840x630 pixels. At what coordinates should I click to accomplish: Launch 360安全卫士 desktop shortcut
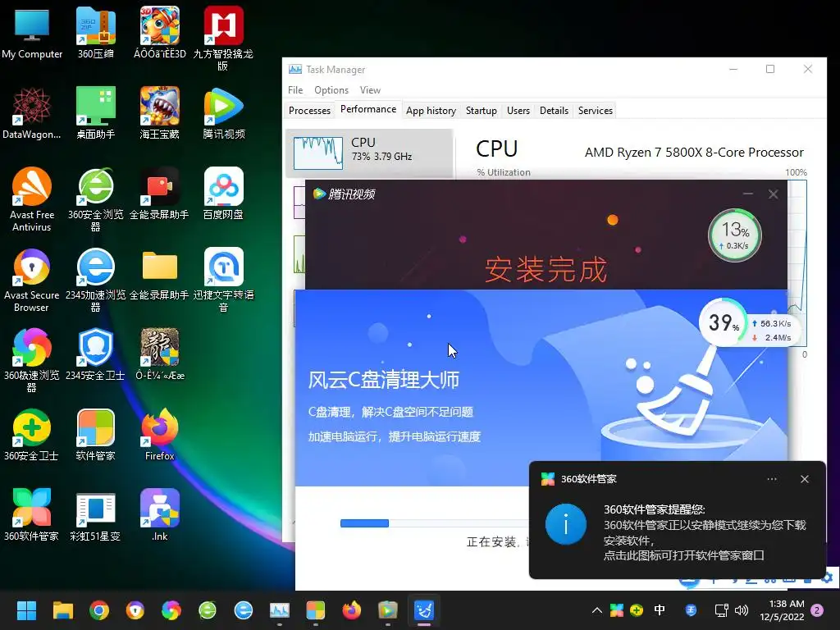point(32,435)
